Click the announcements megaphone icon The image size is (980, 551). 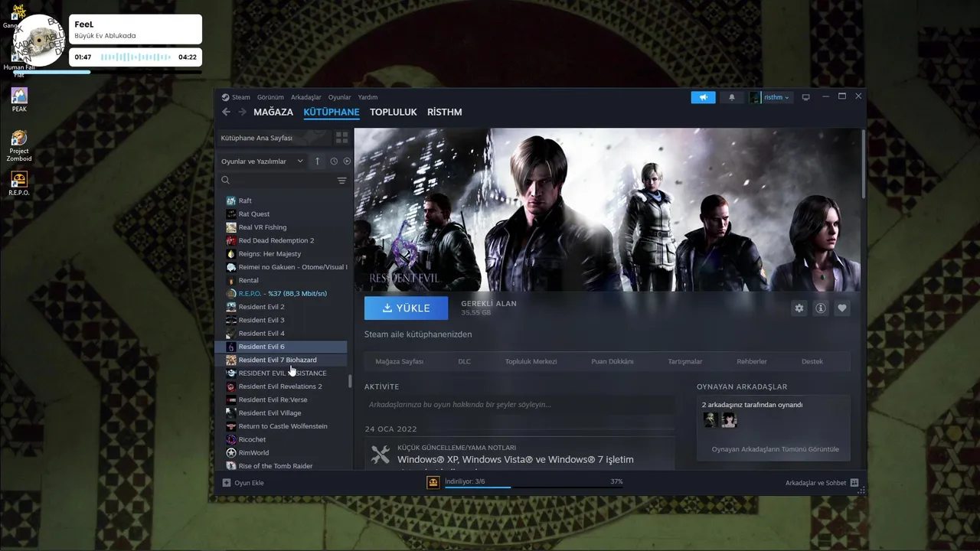[703, 97]
